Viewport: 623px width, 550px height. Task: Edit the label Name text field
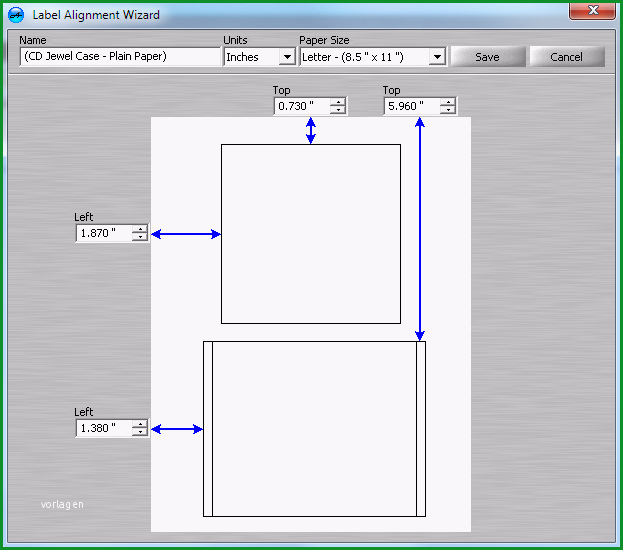[120, 56]
